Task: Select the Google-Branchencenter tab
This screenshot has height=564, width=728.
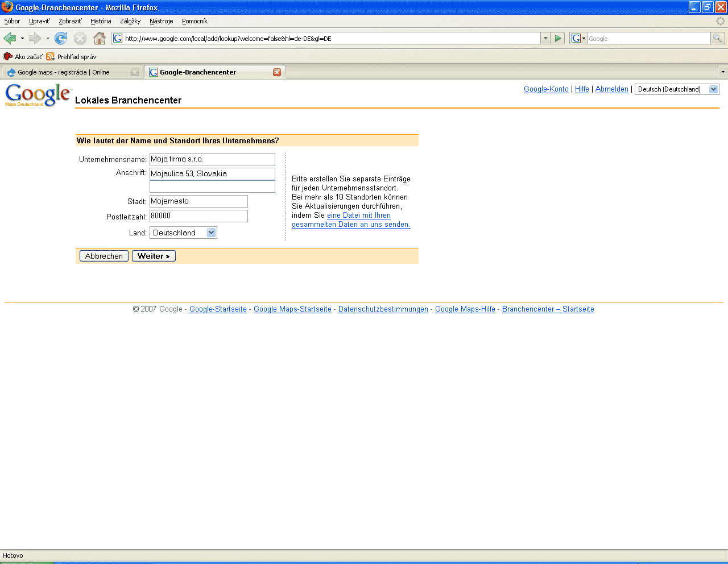Action: pyautogui.click(x=214, y=72)
